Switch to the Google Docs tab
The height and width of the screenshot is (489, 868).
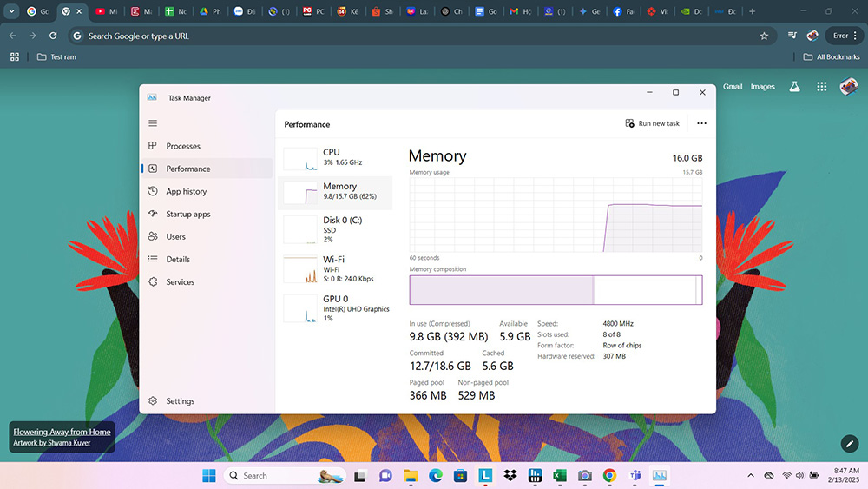click(x=485, y=11)
